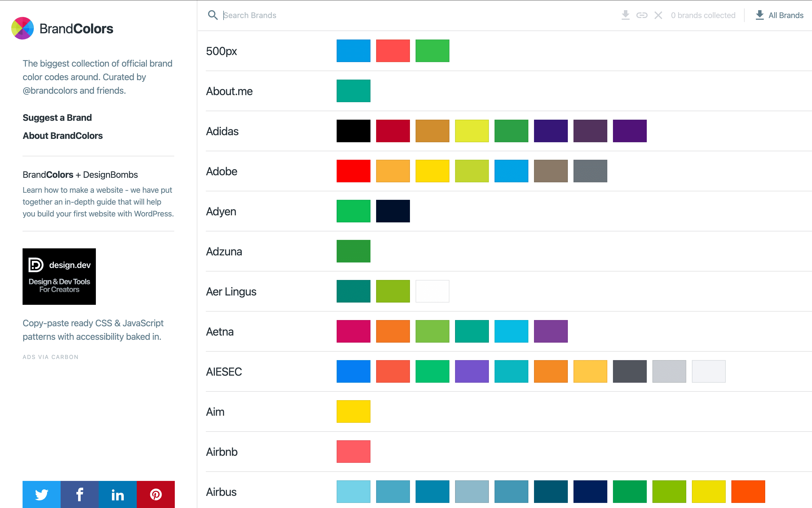Copy the magenta Aetna swatch
The image size is (812, 508).
click(353, 331)
